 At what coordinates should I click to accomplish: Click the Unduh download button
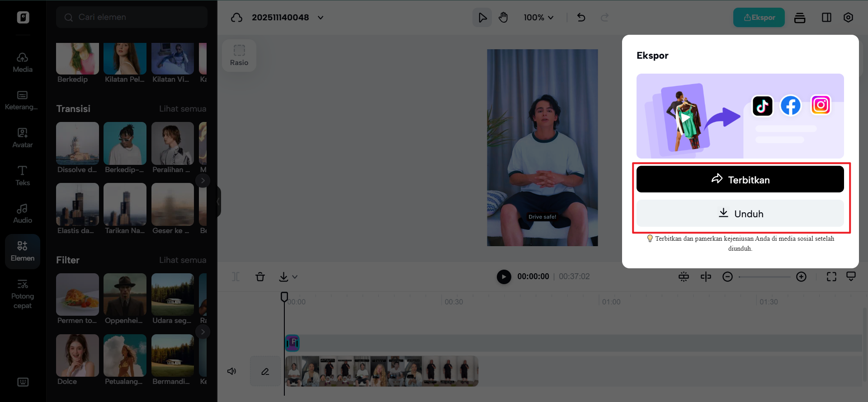pos(740,213)
